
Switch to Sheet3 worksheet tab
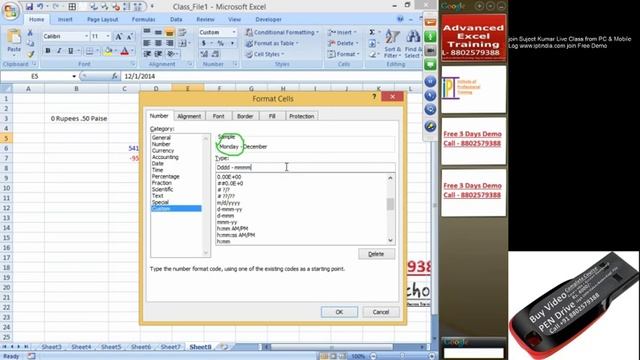pyautogui.click(x=51, y=347)
